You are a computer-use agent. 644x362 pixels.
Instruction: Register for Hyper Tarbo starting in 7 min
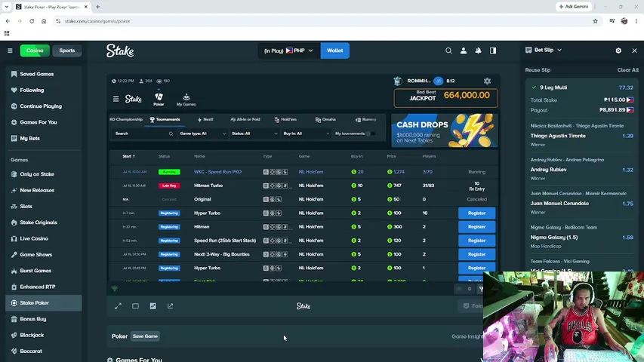476,213
